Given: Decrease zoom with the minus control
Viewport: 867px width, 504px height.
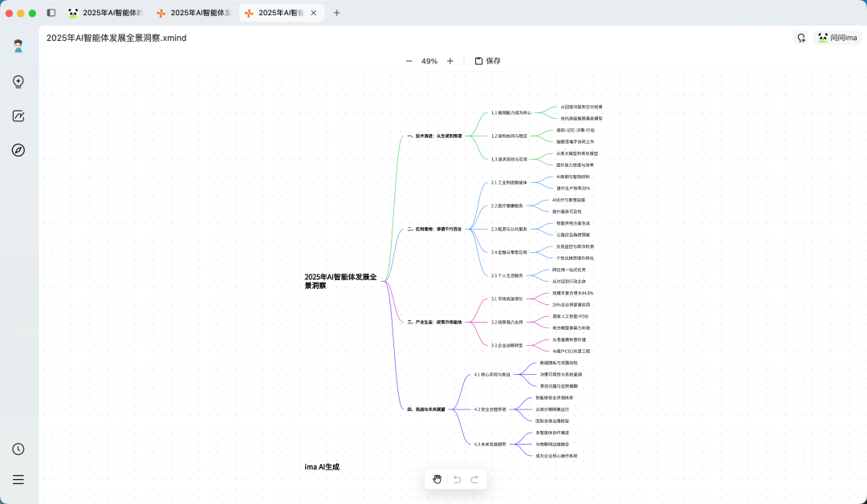Looking at the screenshot, I should [409, 60].
